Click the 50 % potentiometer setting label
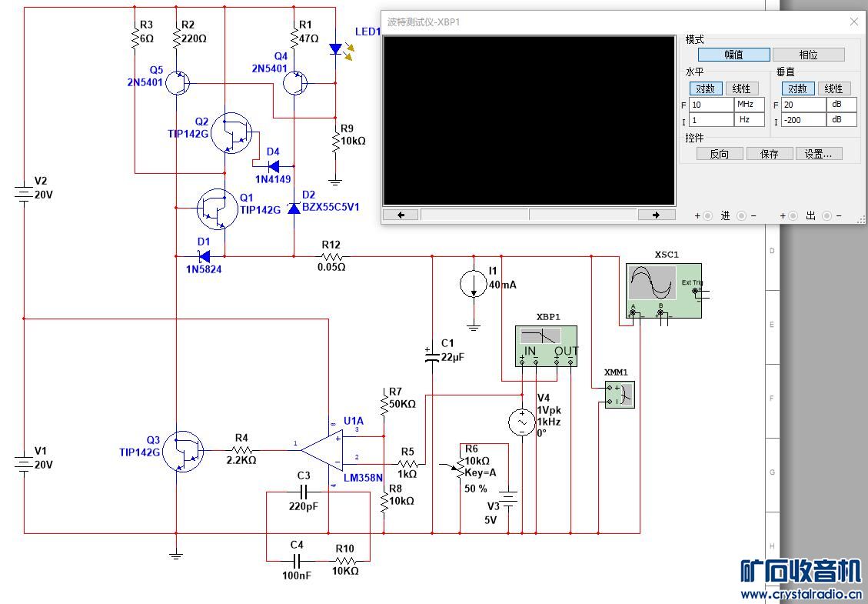The height and width of the screenshot is (604, 868). (x=476, y=488)
